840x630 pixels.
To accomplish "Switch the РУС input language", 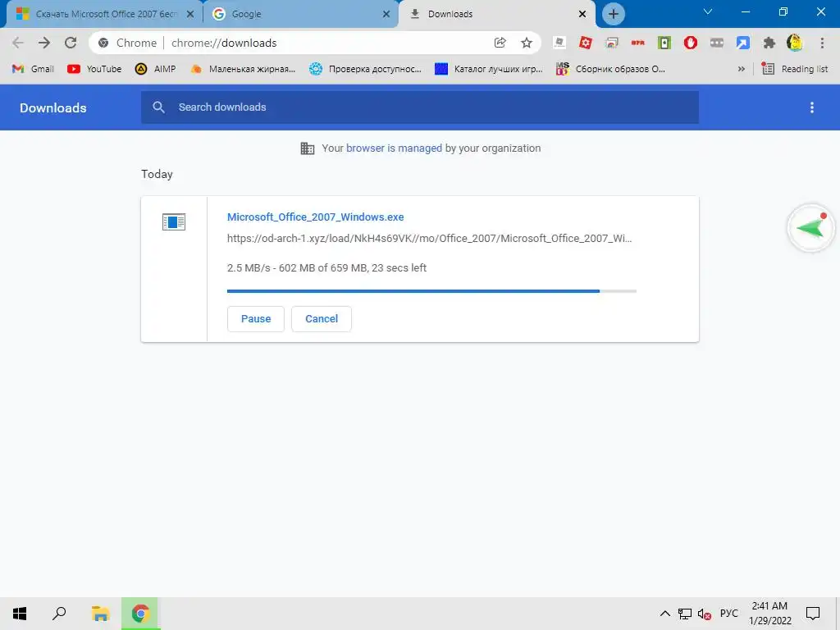I will click(728, 614).
